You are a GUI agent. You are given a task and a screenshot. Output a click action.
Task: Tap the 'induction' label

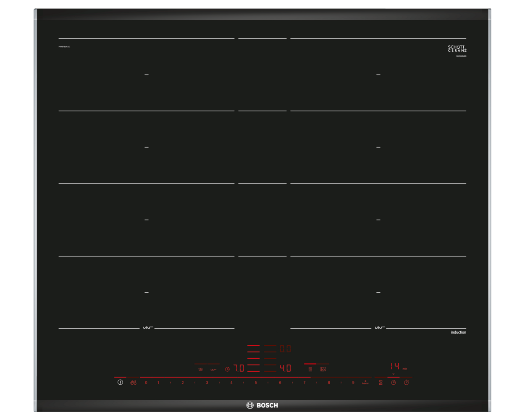[458, 332]
